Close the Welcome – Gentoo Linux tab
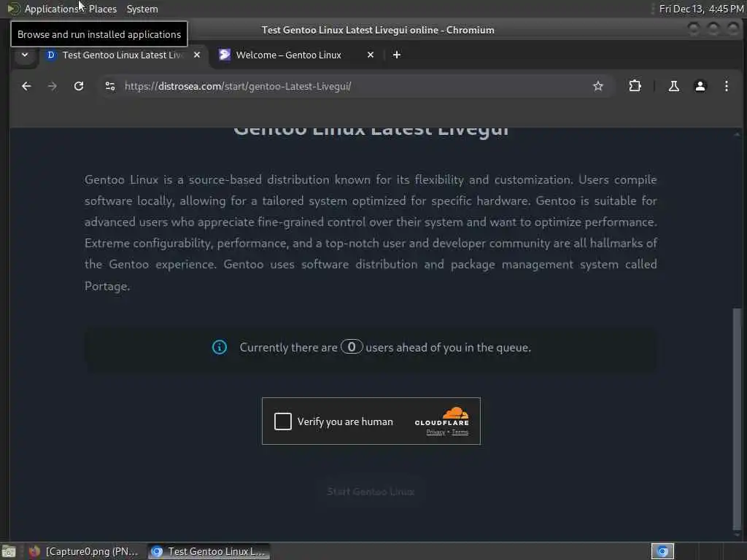747x560 pixels. pos(371,55)
